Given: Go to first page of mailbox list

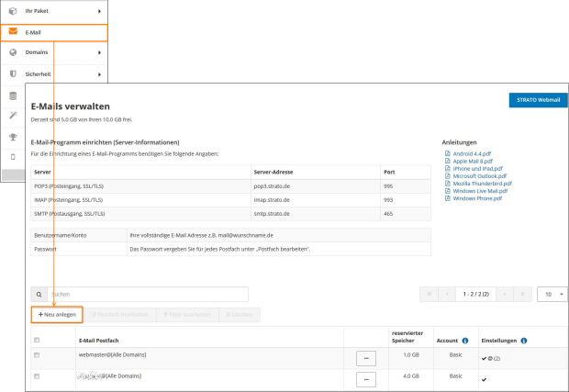Looking at the screenshot, I should pyautogui.click(x=430, y=294).
